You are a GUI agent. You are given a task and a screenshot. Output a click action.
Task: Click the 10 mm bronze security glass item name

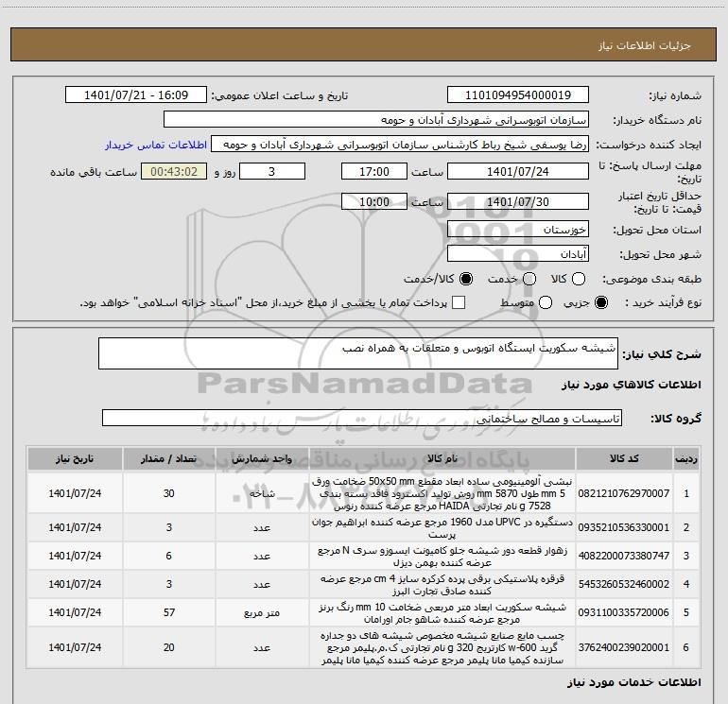point(442,612)
